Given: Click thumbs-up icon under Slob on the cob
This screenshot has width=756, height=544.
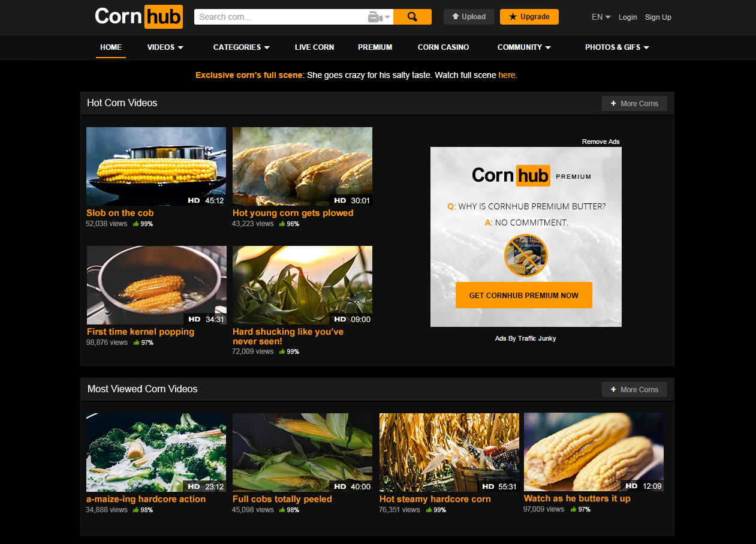Looking at the screenshot, I should (x=136, y=224).
